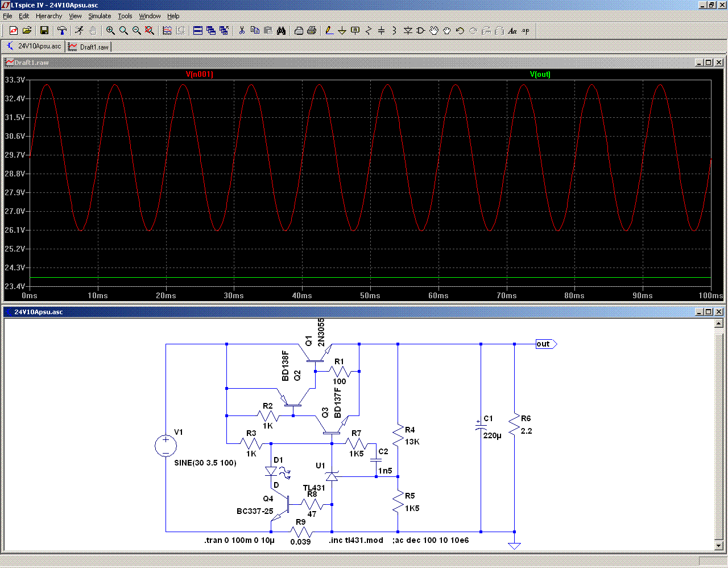Place a Ground symbol from toolbar
This screenshot has width=728, height=568.
342,31
